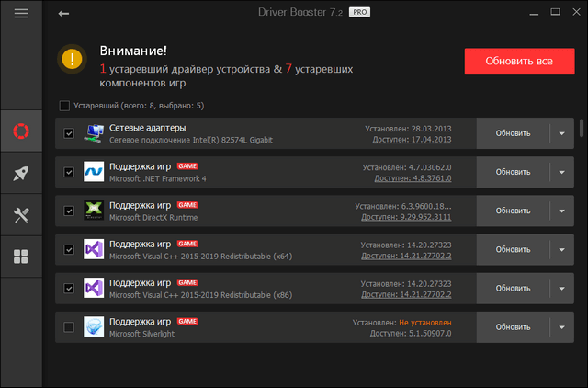Image resolution: width=588 pixels, height=388 pixels.
Task: Click Обновить for Visual C++ (x64)
Action: [x=513, y=249]
